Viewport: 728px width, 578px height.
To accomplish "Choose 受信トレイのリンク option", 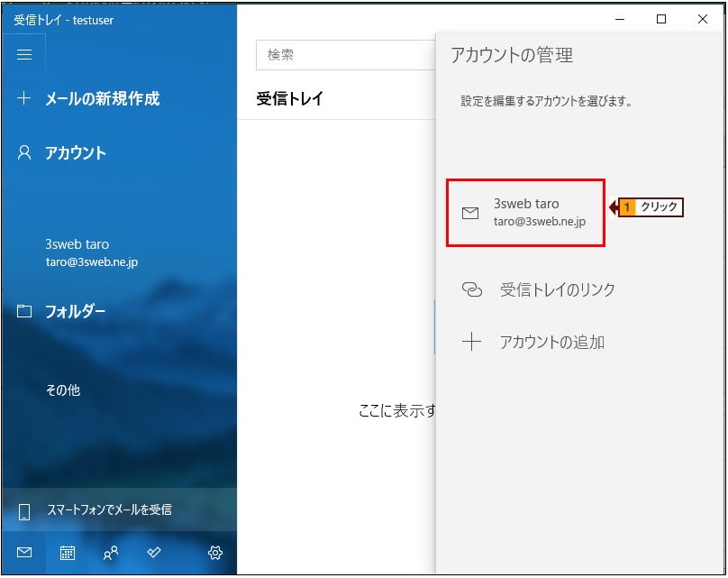I will (557, 289).
